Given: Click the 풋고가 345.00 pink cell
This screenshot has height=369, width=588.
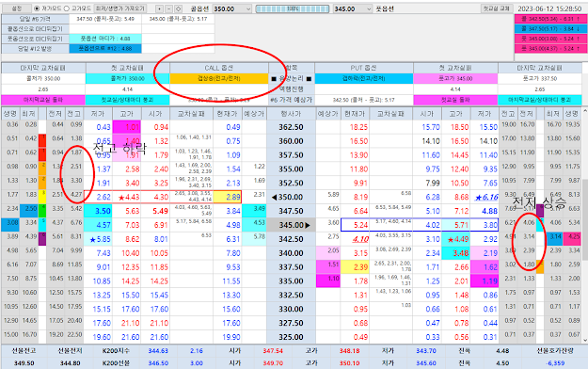Looking at the screenshot, I should pyautogui.click(x=455, y=78).
